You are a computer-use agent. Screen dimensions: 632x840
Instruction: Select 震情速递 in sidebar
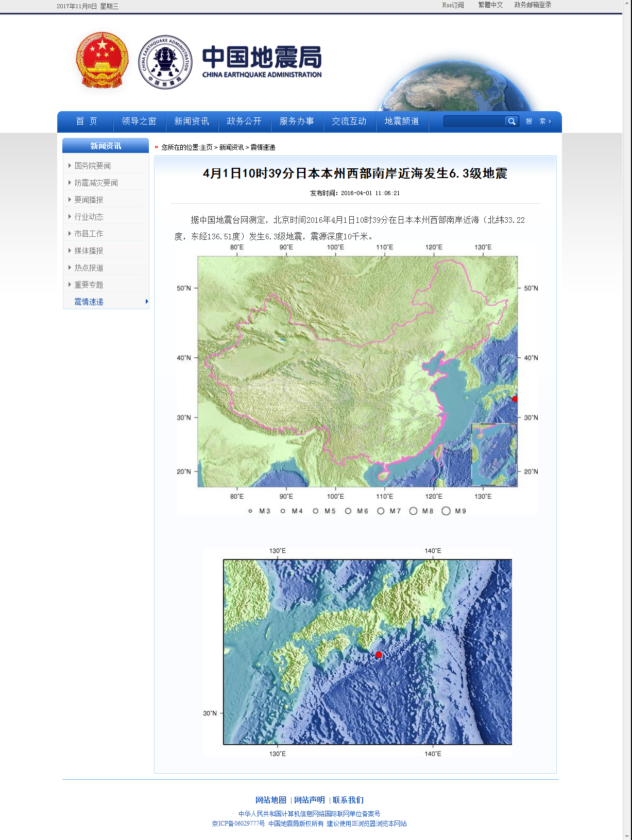click(89, 302)
